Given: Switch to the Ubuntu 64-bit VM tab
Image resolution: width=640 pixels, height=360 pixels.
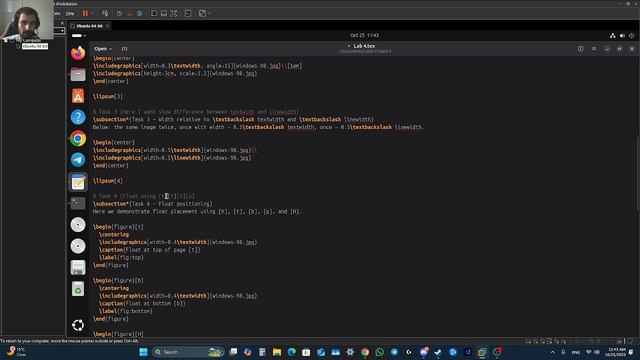Looking at the screenshot, I should 89,26.
